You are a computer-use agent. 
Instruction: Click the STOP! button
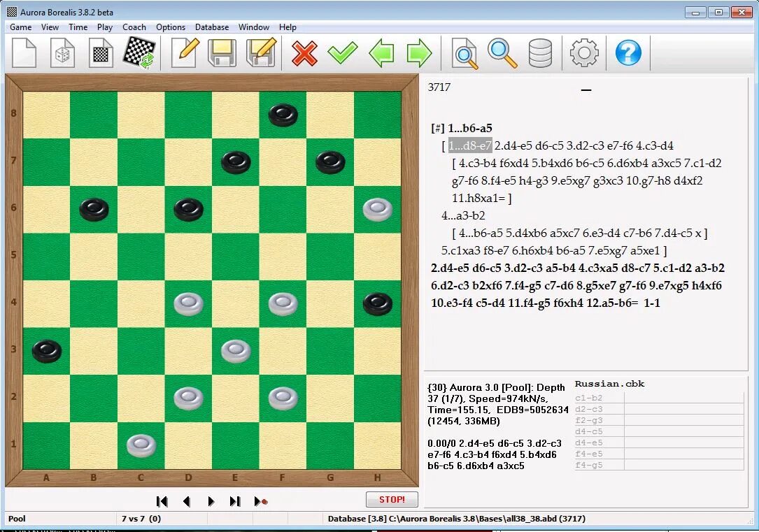pyautogui.click(x=392, y=500)
